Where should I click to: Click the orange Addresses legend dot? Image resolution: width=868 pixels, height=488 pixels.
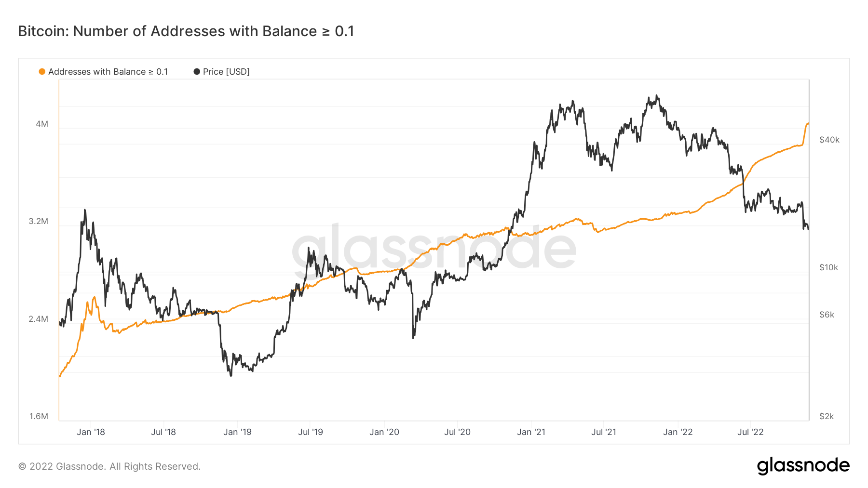[42, 72]
